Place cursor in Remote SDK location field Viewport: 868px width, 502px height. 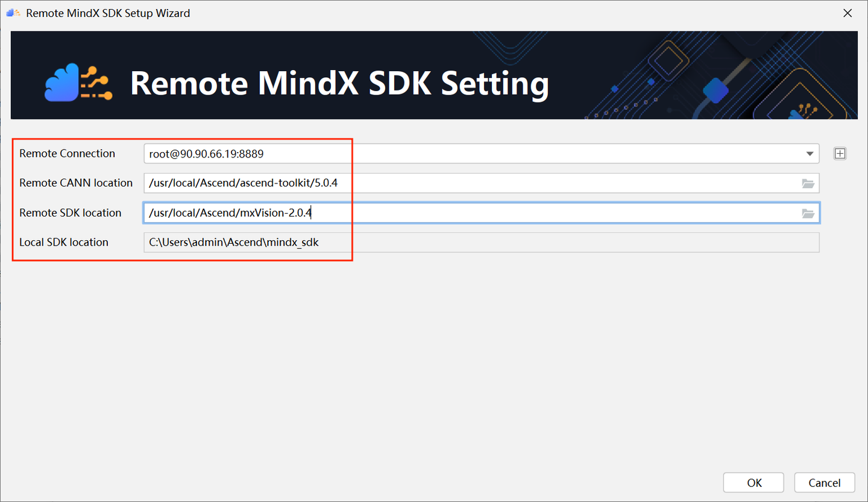click(x=247, y=212)
